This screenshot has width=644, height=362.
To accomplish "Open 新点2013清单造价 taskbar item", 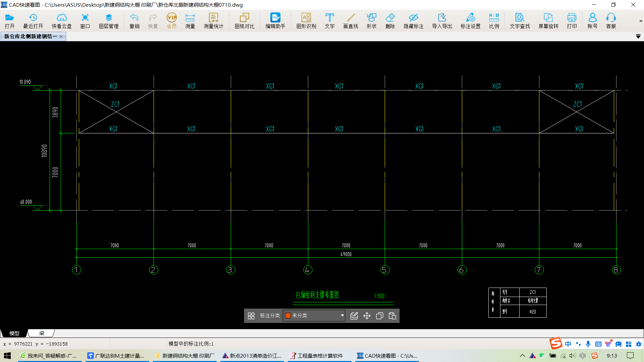I will coord(252,356).
